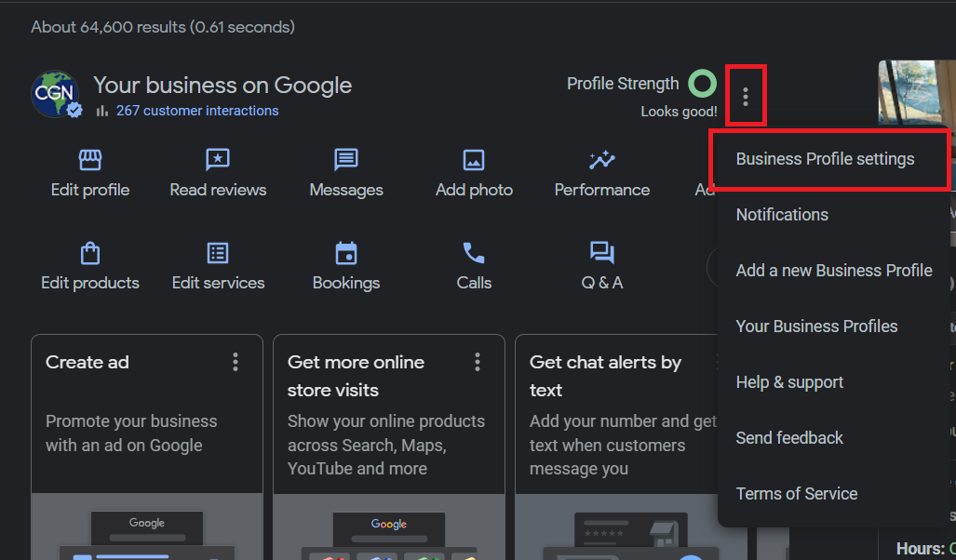Click the Edit profile storefront icon
Screen dimensions: 956x560
(90, 160)
